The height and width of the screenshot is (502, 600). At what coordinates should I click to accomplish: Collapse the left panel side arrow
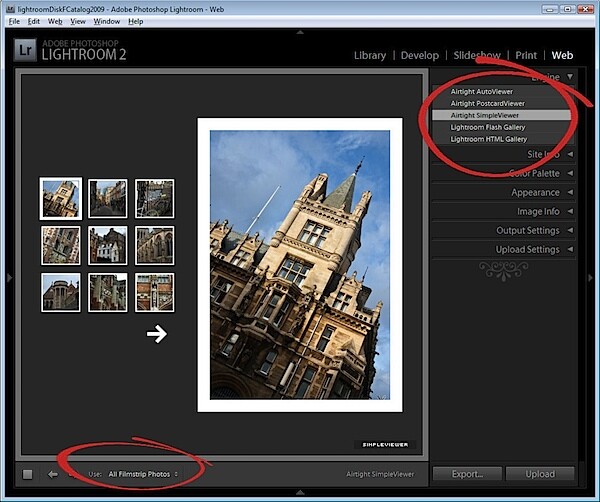tap(9, 277)
